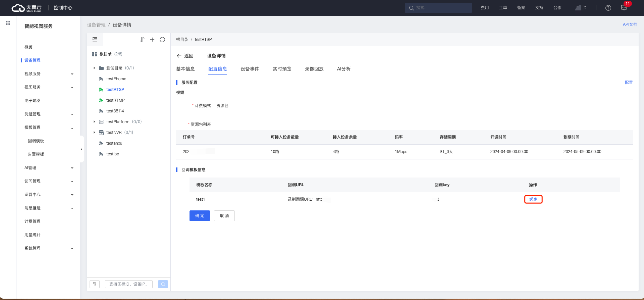Click the header search box

click(438, 8)
